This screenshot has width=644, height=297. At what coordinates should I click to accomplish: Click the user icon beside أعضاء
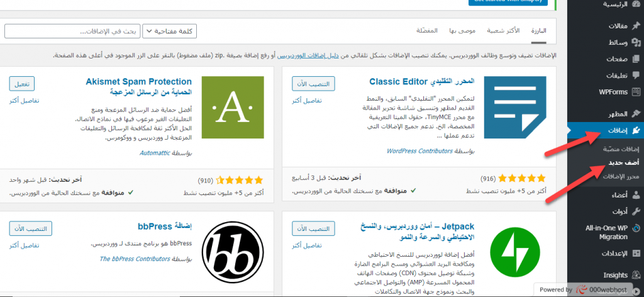[636, 194]
